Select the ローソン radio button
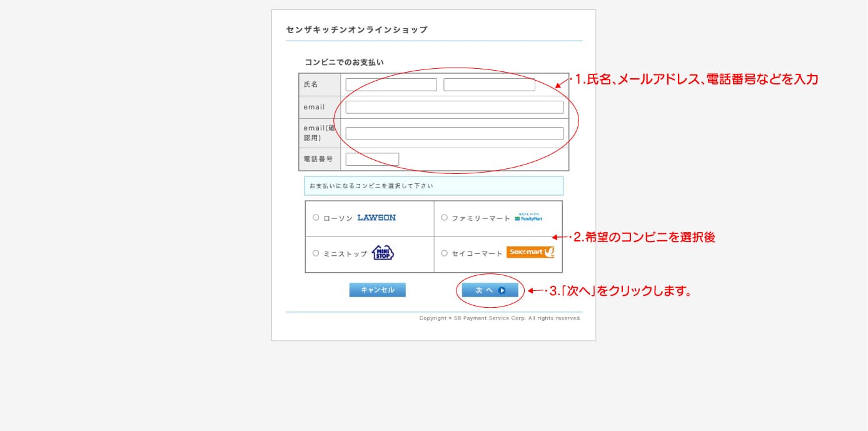Image resolution: width=868 pixels, height=431 pixels. pyautogui.click(x=316, y=218)
